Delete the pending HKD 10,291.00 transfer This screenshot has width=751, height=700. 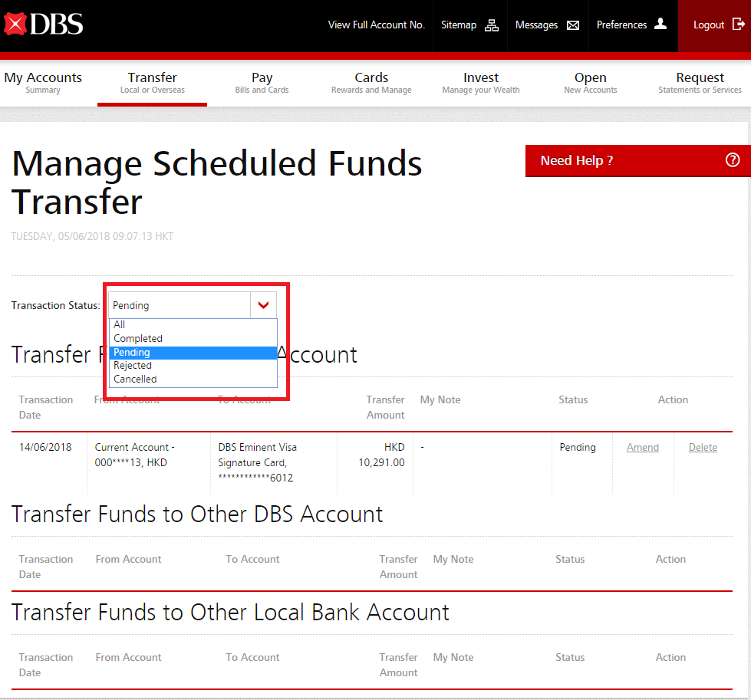pyautogui.click(x=703, y=448)
